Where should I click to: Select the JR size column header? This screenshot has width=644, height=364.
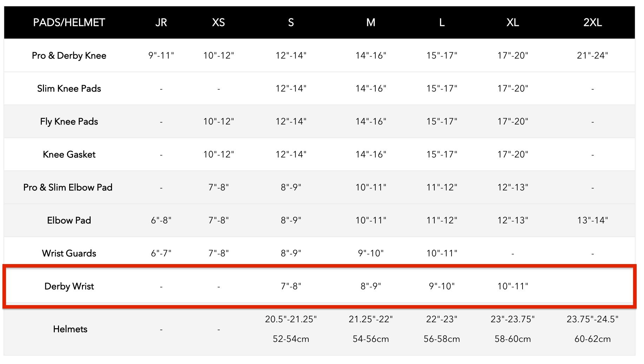pos(161,22)
